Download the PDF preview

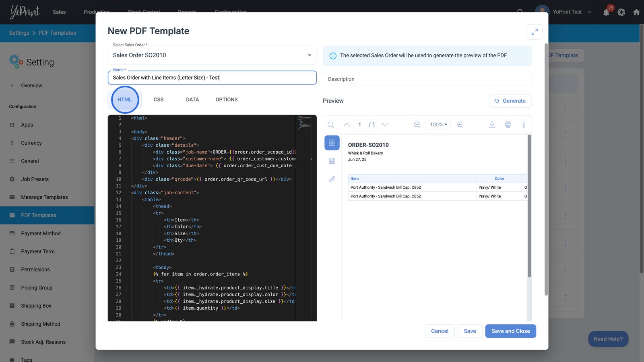tap(492, 125)
